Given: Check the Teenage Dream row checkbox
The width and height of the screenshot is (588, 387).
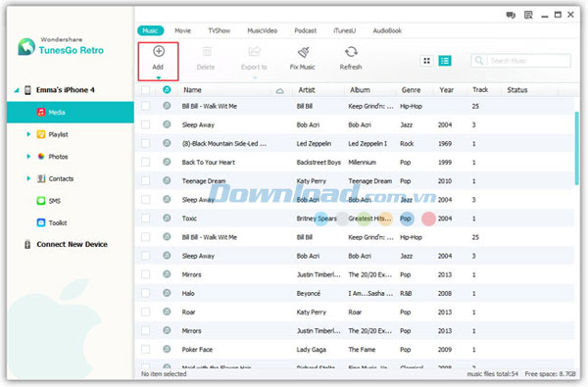Looking at the screenshot, I should [145, 180].
